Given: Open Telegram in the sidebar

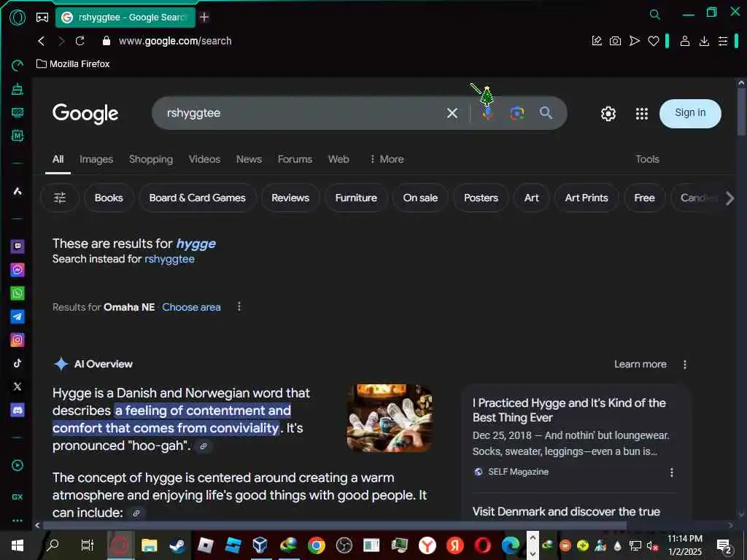Looking at the screenshot, I should (18, 316).
